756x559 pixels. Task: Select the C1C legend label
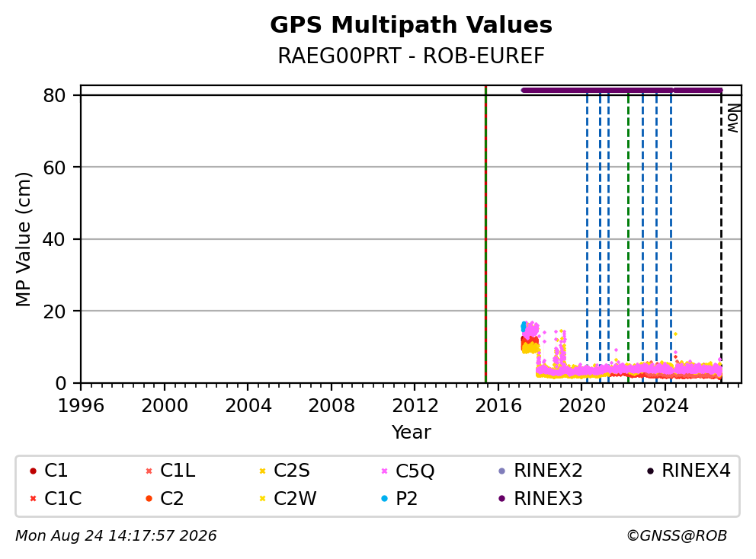pos(63,498)
